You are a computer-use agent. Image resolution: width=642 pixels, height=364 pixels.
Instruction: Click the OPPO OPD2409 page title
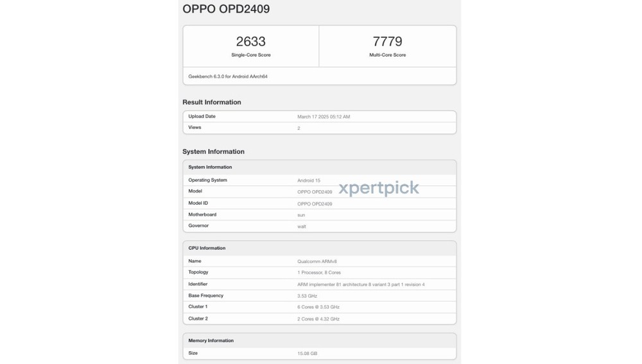tap(226, 9)
